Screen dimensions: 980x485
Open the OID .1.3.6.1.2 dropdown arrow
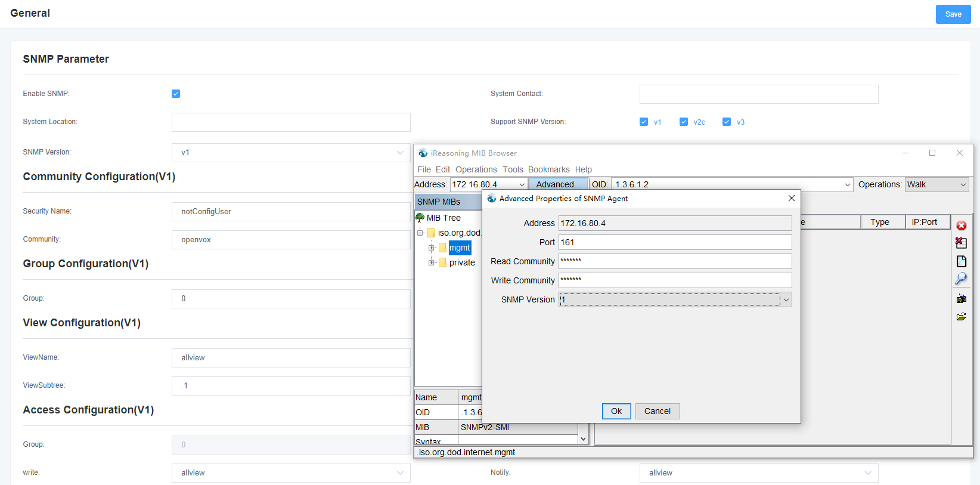coord(848,185)
